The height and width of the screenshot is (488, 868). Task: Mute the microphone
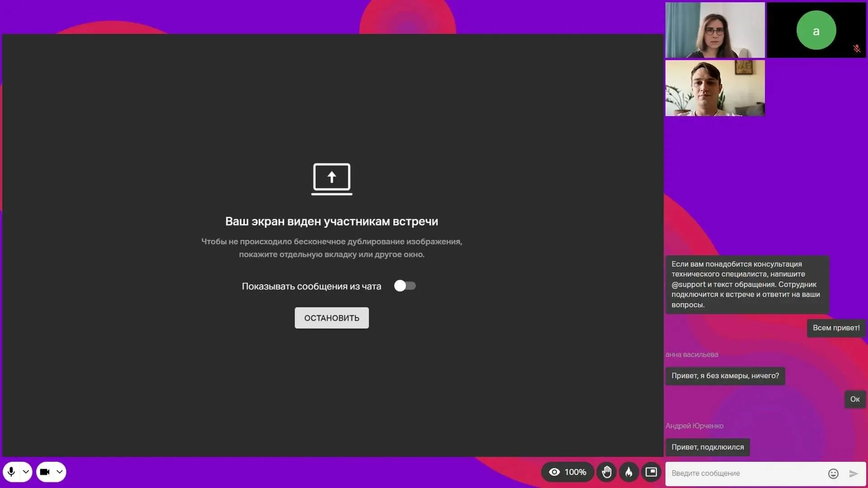point(11,472)
